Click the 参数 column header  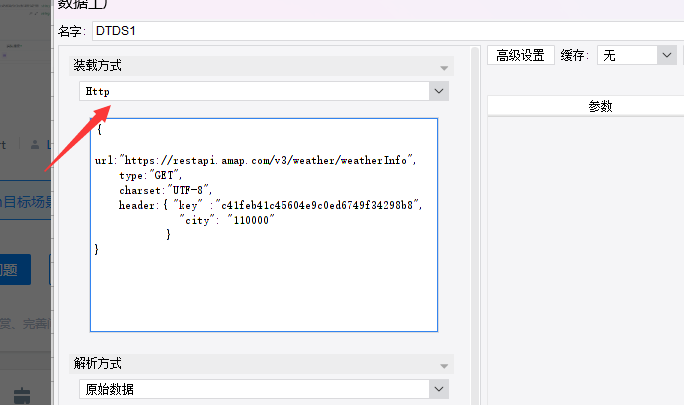coord(600,106)
